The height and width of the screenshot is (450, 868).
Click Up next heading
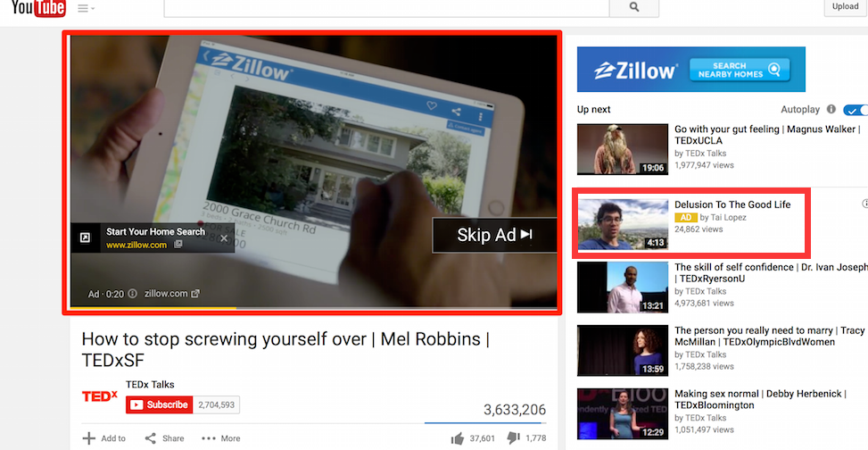point(593,109)
